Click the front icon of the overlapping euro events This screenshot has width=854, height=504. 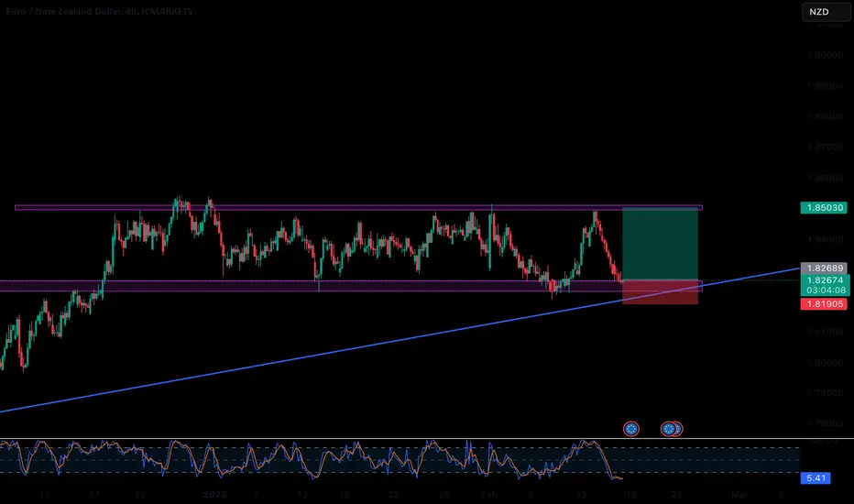(668, 430)
